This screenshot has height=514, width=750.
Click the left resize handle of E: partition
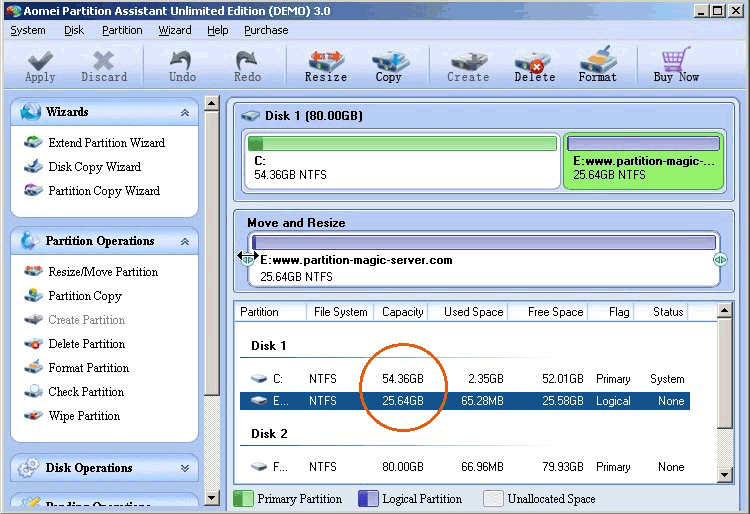247,260
